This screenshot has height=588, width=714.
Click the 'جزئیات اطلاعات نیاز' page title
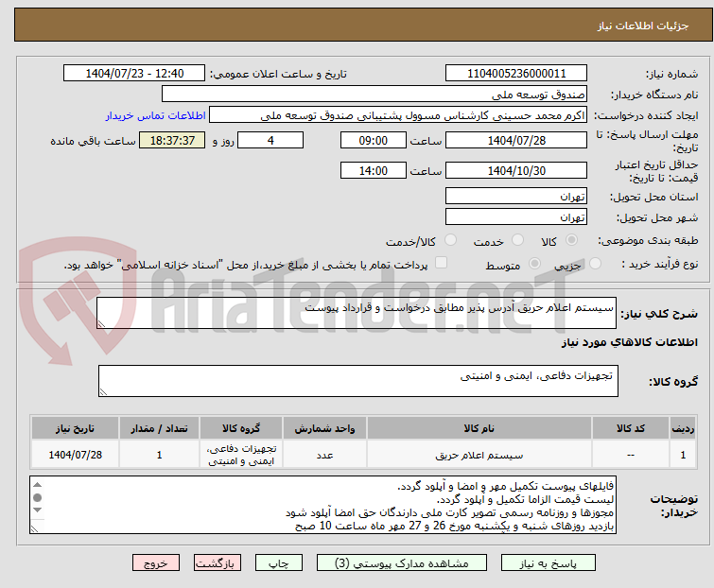[x=642, y=26]
